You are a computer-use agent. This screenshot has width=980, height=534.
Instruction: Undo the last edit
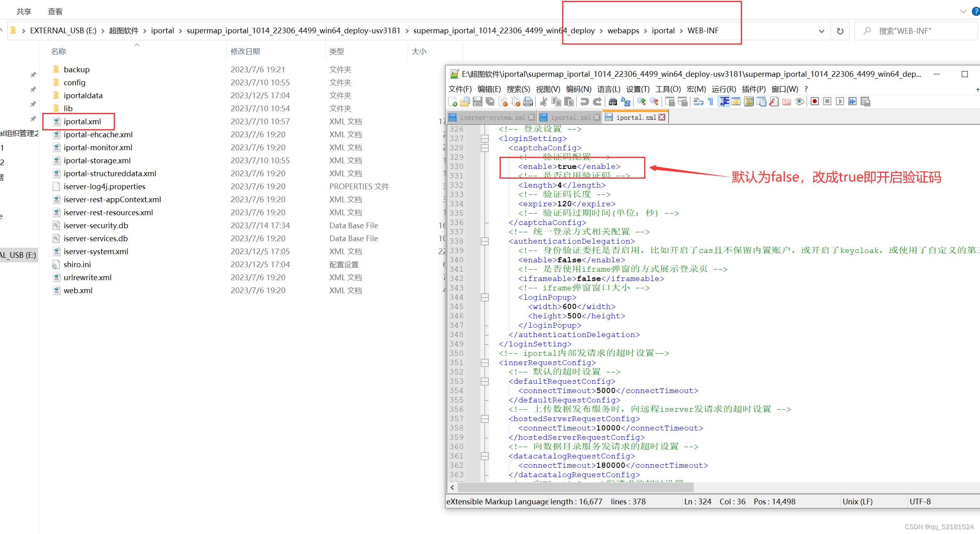pos(584,102)
